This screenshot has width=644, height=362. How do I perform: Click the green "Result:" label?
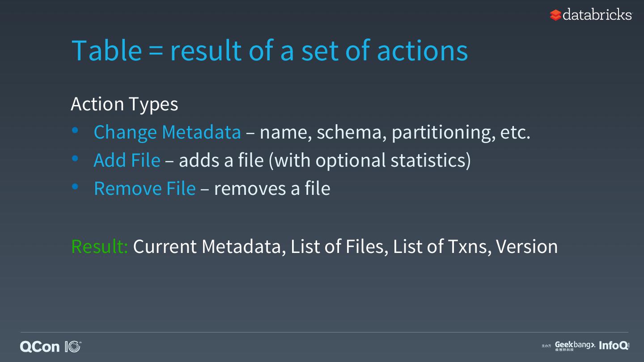click(x=100, y=246)
